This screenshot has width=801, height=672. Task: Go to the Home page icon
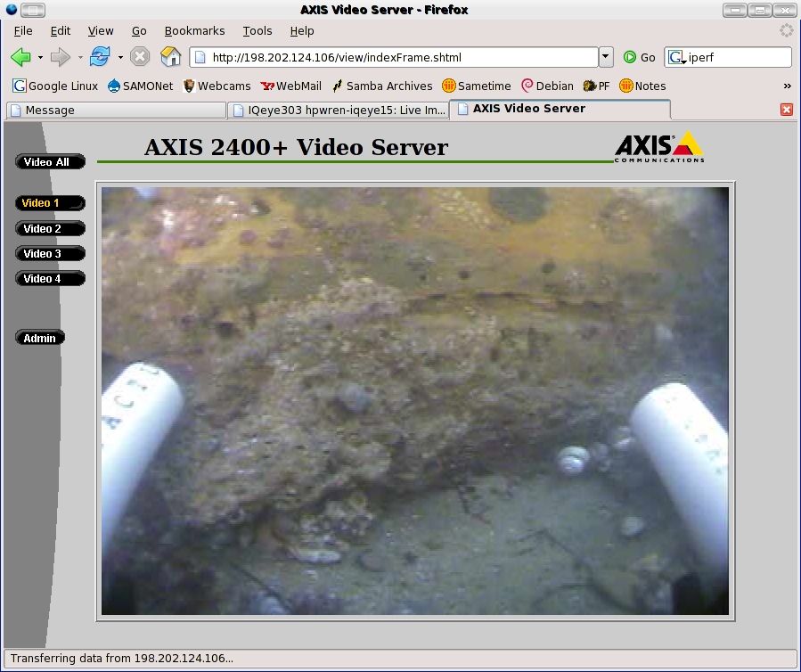[x=170, y=57]
